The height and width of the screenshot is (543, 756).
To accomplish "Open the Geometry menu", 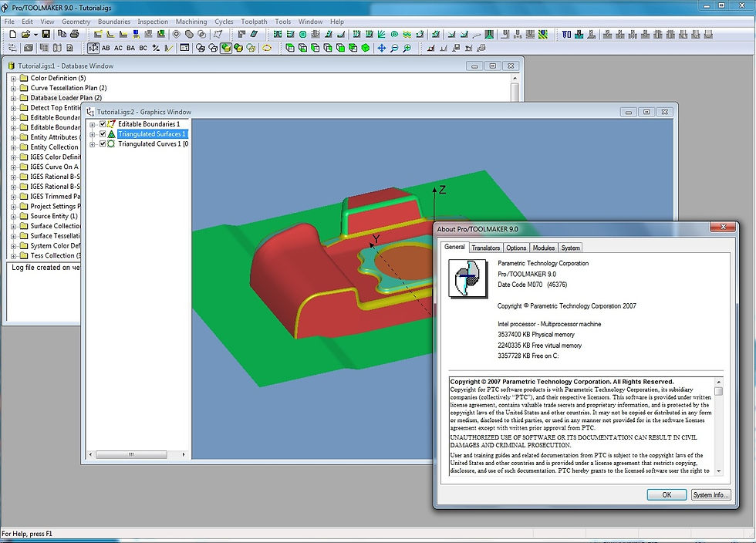I will (76, 22).
